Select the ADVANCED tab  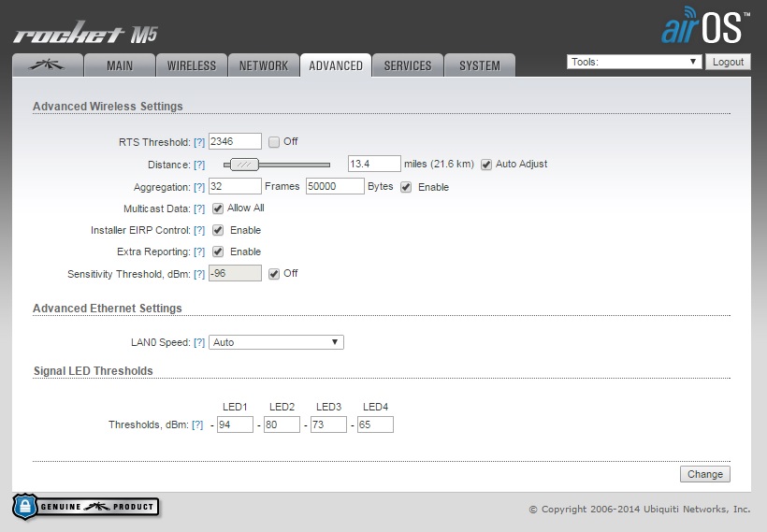click(x=336, y=65)
